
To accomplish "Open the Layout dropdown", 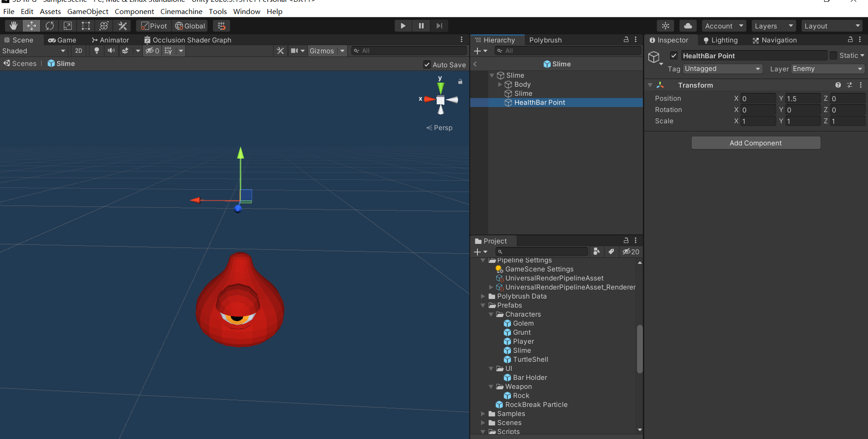I will click(x=832, y=26).
